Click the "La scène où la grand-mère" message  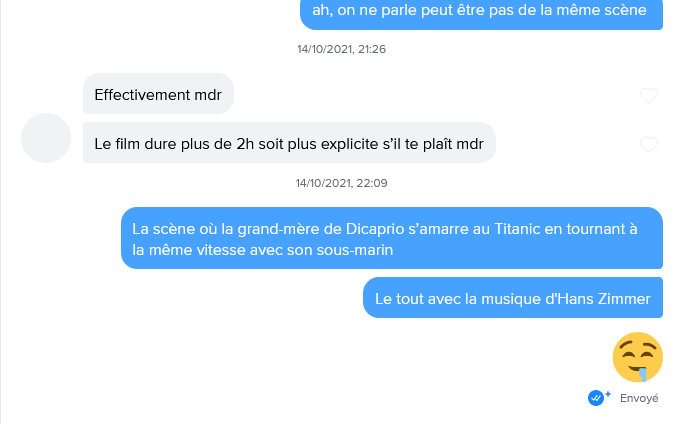(x=392, y=238)
